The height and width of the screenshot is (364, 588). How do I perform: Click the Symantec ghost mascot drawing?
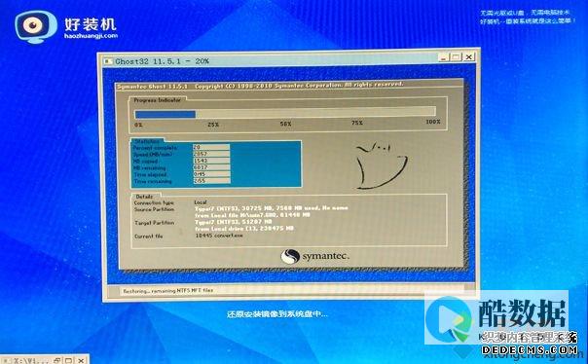[x=381, y=164]
